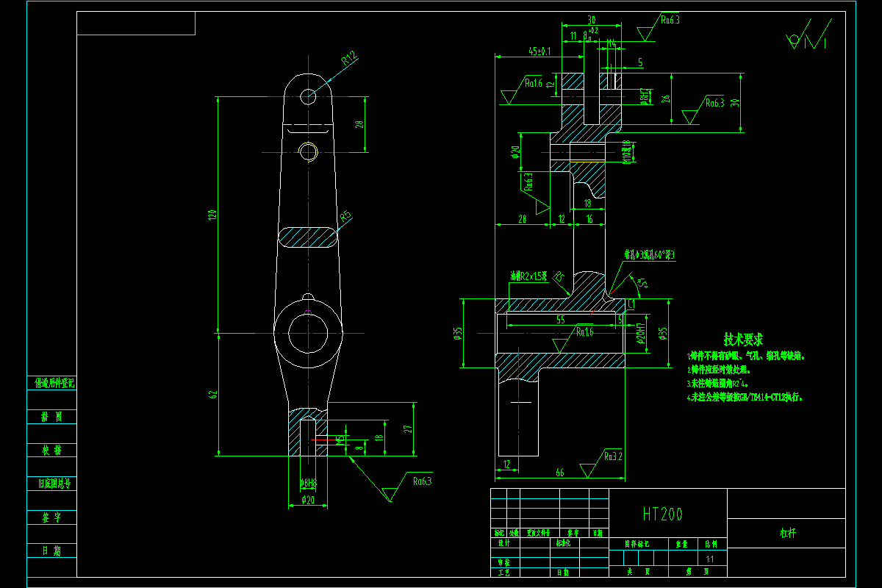The height and width of the screenshot is (588, 882).
Task: Click technical requirement line 4 mentioning CT12
Action: pyautogui.click(x=745, y=397)
